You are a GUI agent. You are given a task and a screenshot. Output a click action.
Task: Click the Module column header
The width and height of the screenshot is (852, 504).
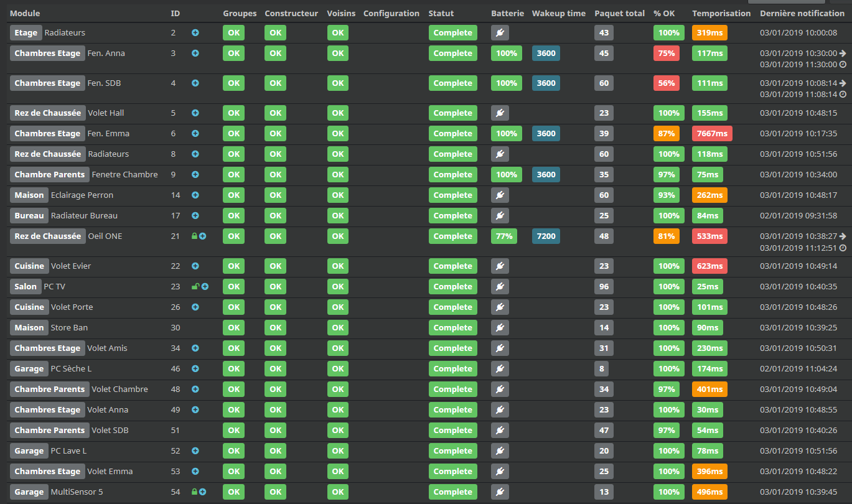(25, 14)
